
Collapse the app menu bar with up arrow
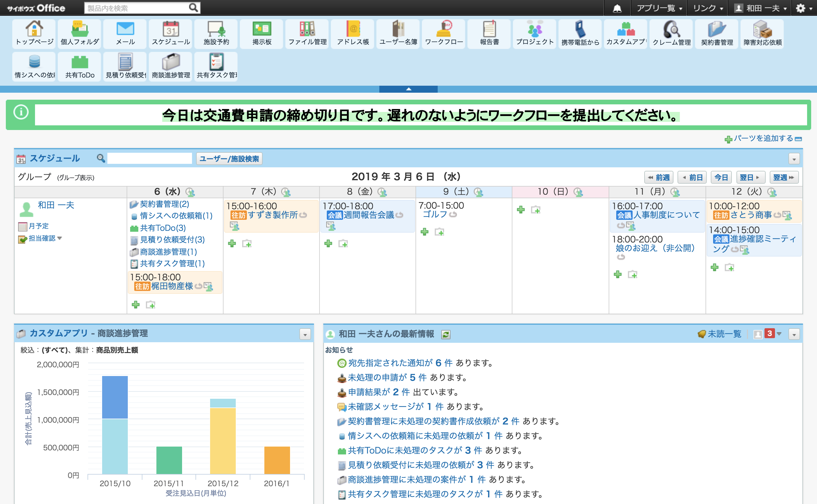coord(408,89)
